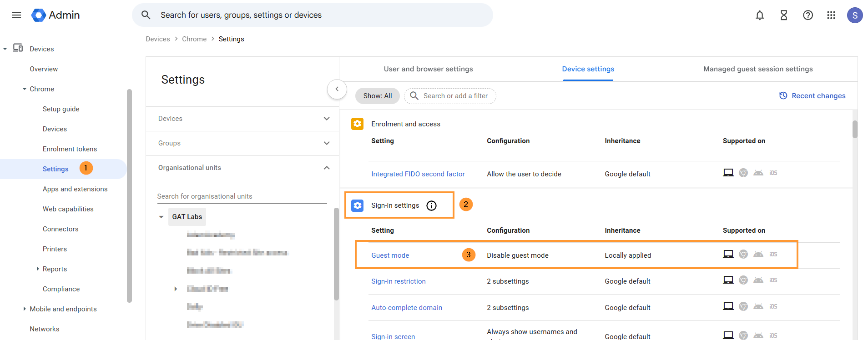Open the Google apps grid
The image size is (868, 340).
point(831,15)
